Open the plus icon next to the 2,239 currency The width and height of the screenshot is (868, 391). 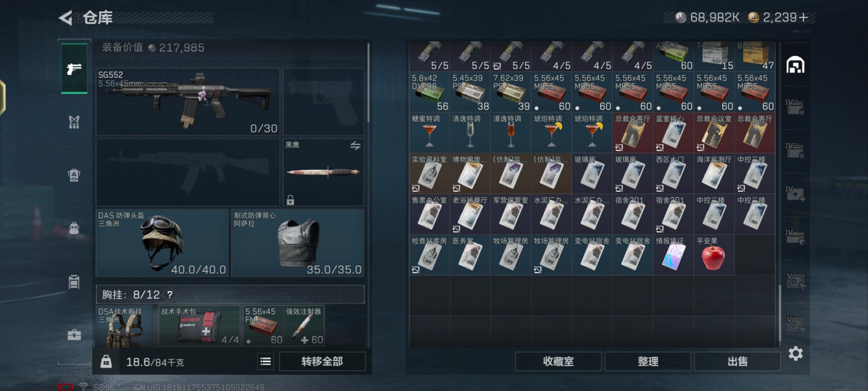click(803, 17)
